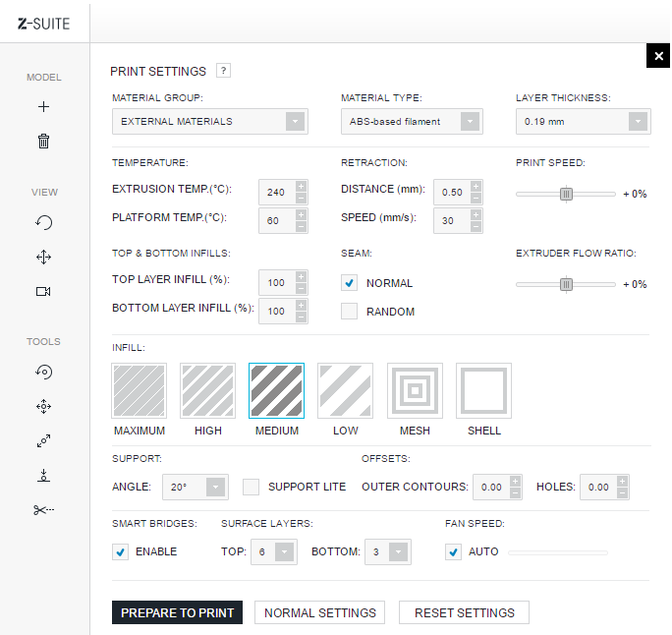Click the EXTRUSION TEMP input field

point(275,193)
